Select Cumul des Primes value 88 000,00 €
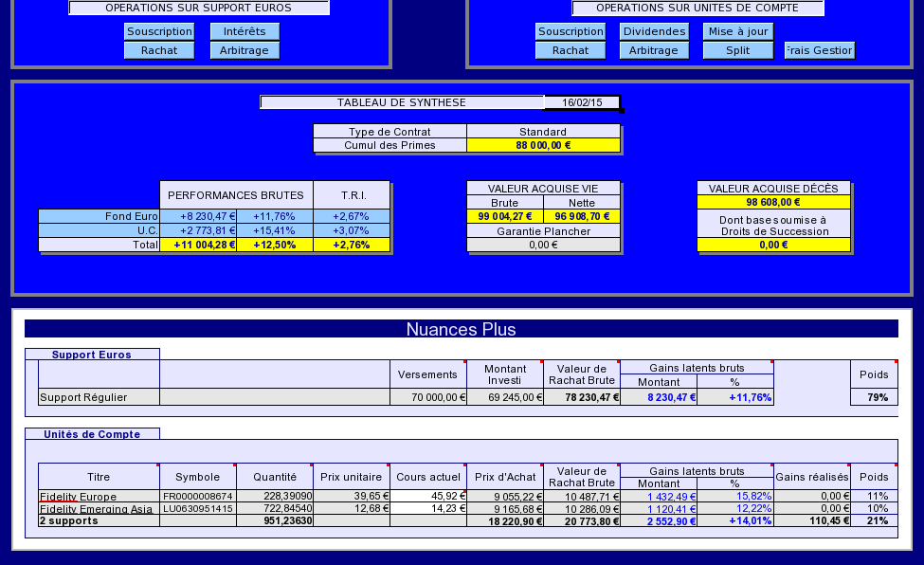The height and width of the screenshot is (565, 924). (543, 145)
